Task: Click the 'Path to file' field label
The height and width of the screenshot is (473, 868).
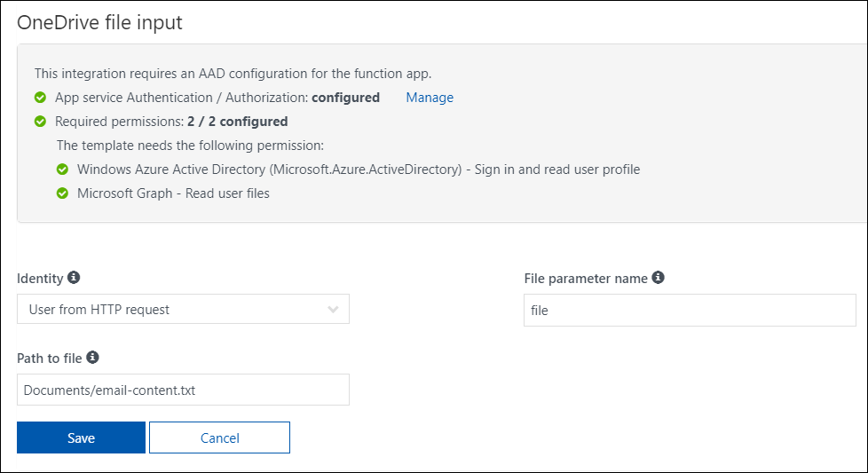Action: [50, 358]
